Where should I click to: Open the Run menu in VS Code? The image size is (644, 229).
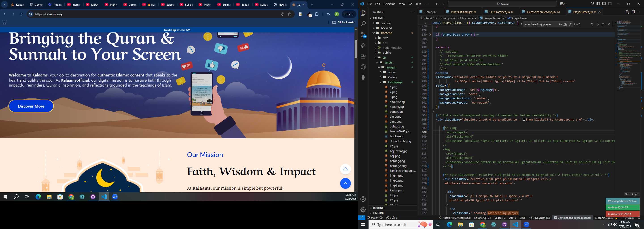[418, 4]
